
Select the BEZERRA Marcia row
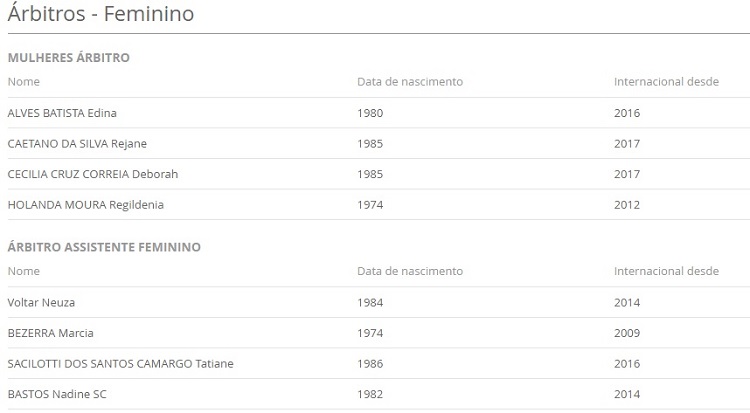[x=379, y=333]
